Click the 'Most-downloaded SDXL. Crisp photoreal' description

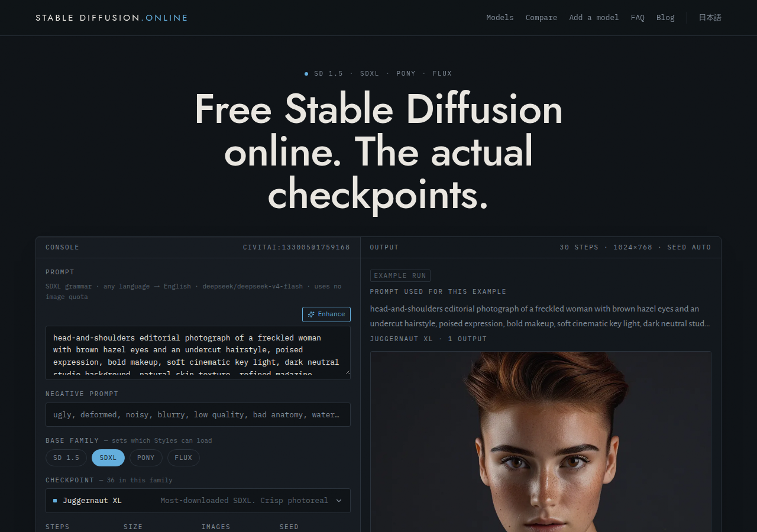click(x=244, y=501)
